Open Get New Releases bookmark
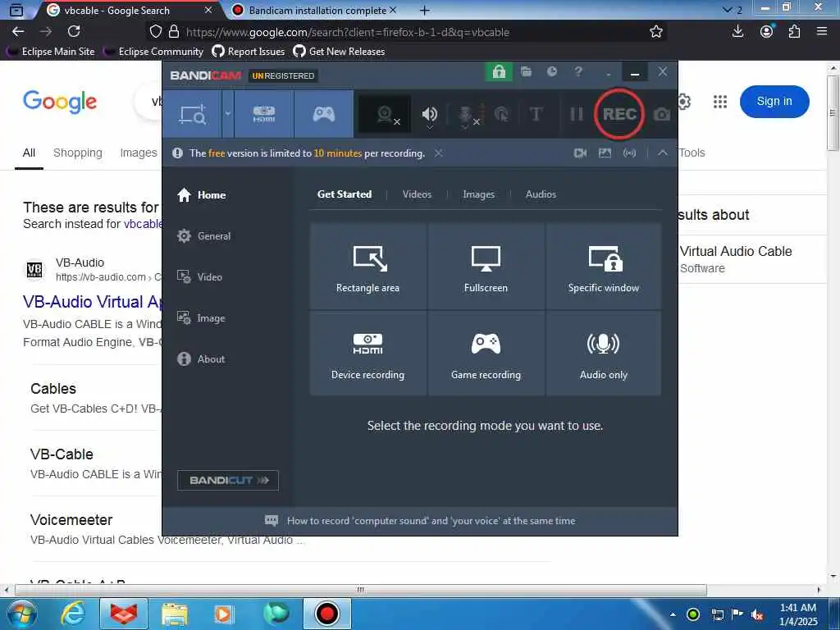This screenshot has width=840, height=630. (339, 52)
